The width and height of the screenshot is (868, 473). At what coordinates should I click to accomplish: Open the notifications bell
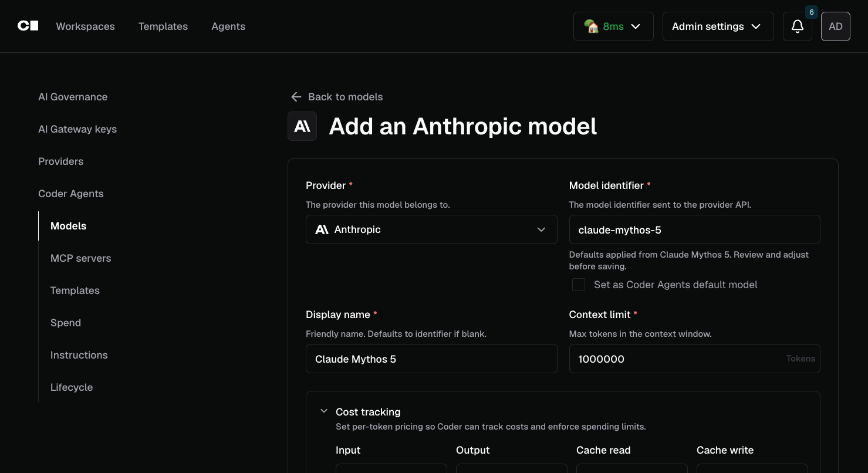(x=798, y=26)
